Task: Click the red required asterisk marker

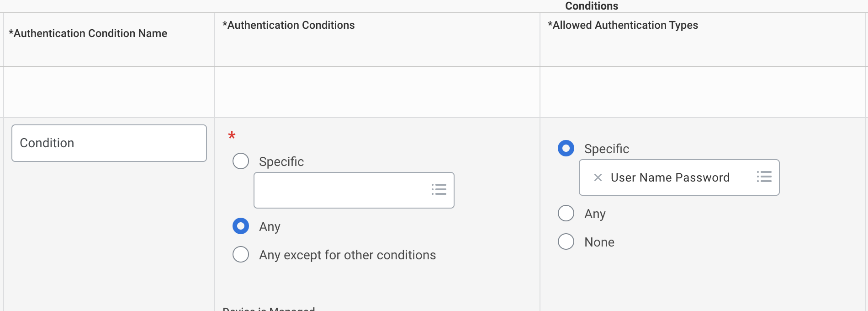Action: tap(232, 135)
